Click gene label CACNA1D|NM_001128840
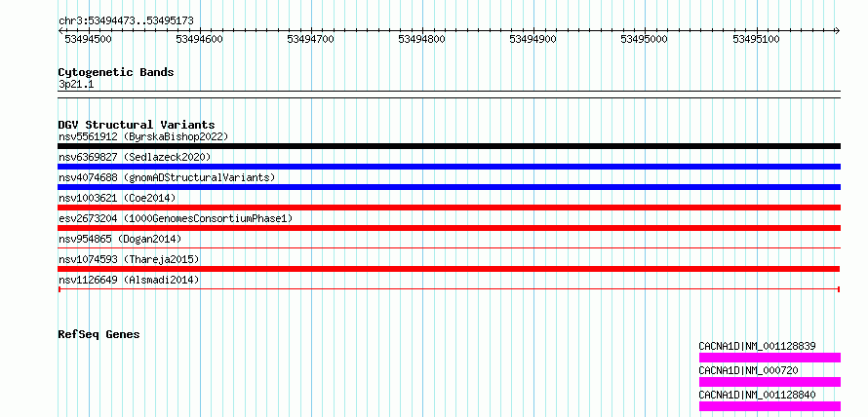The image size is (868, 417). (757, 395)
